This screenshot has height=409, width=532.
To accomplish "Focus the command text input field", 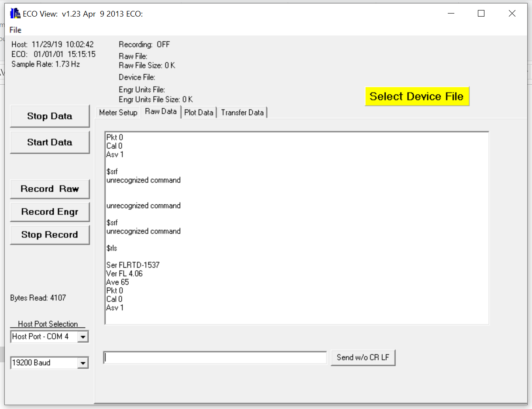I will point(215,358).
